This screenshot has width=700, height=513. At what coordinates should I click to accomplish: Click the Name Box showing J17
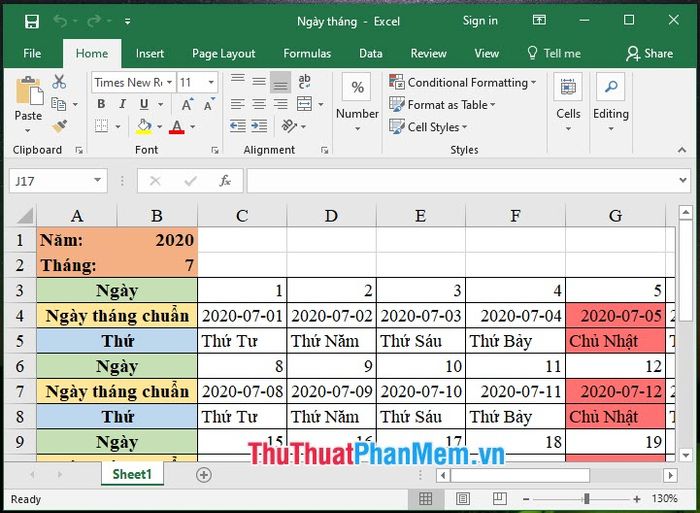[58, 181]
